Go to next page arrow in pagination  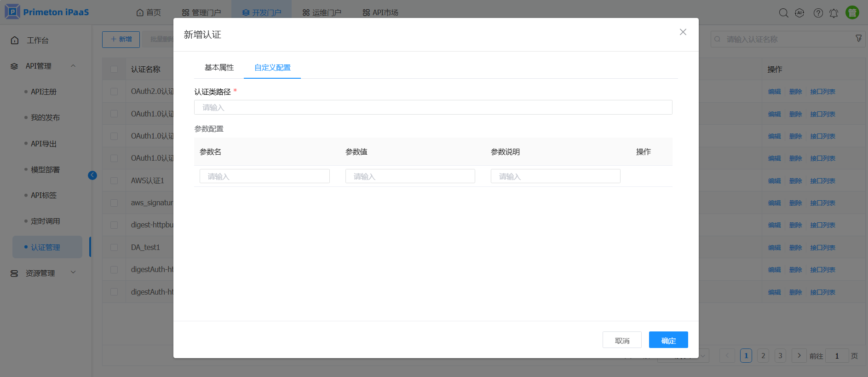799,355
